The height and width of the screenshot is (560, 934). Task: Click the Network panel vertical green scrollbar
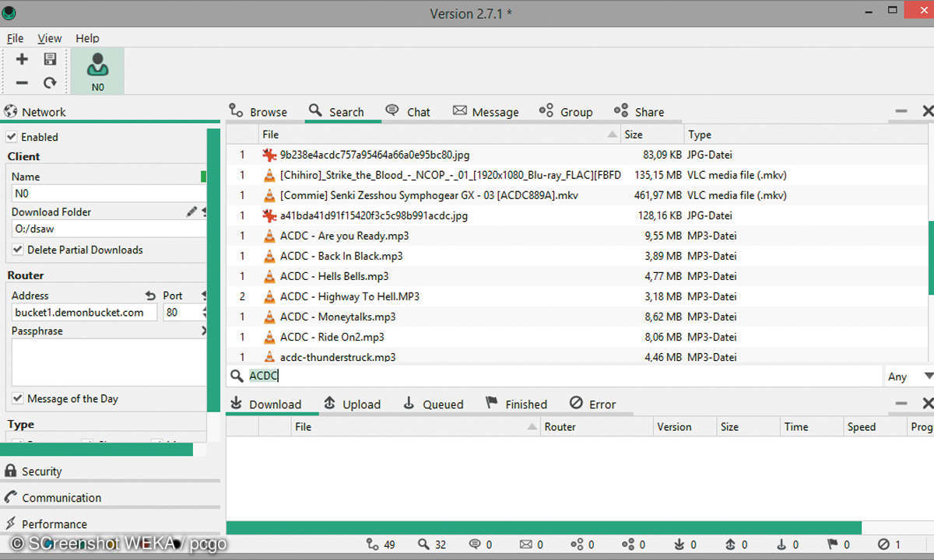click(x=213, y=270)
